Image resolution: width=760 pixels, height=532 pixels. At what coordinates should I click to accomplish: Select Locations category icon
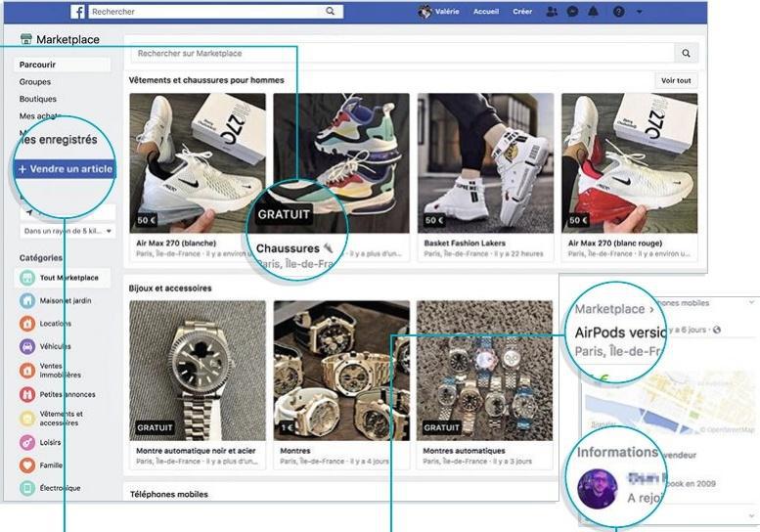(27, 323)
